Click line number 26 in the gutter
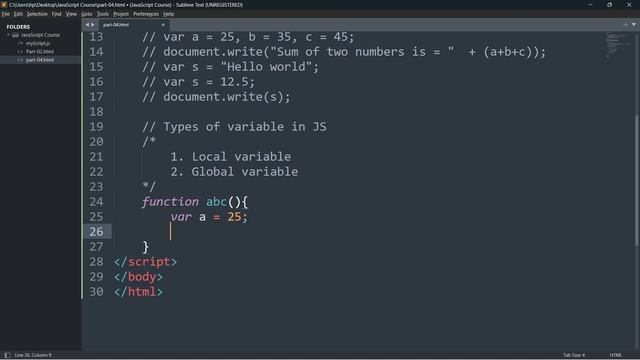Screen dimensions: 640x360 tap(96, 232)
